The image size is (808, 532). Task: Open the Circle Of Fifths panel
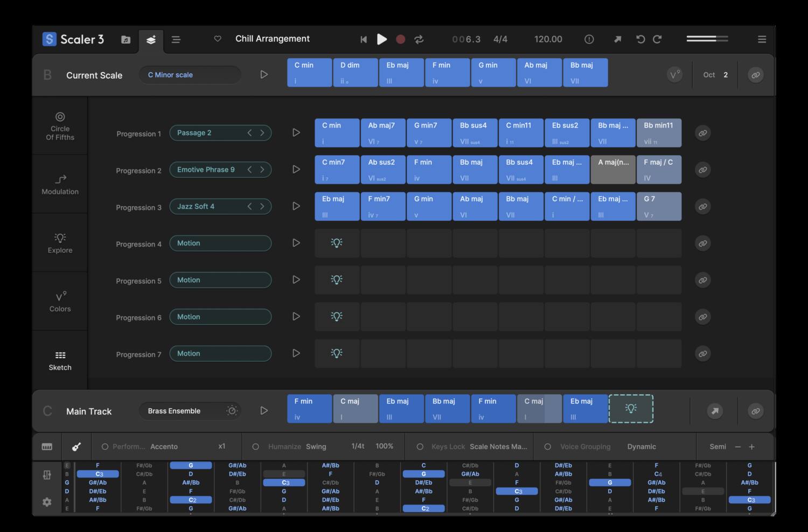59,125
